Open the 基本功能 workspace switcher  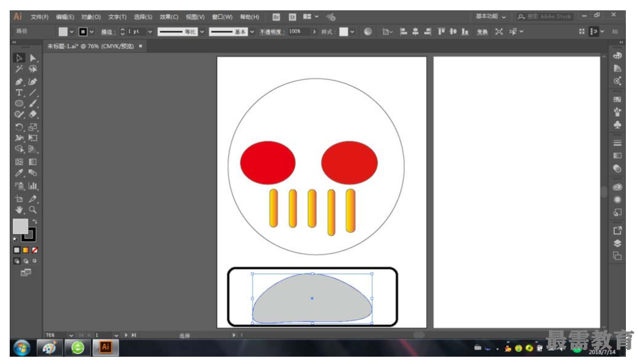(x=491, y=16)
